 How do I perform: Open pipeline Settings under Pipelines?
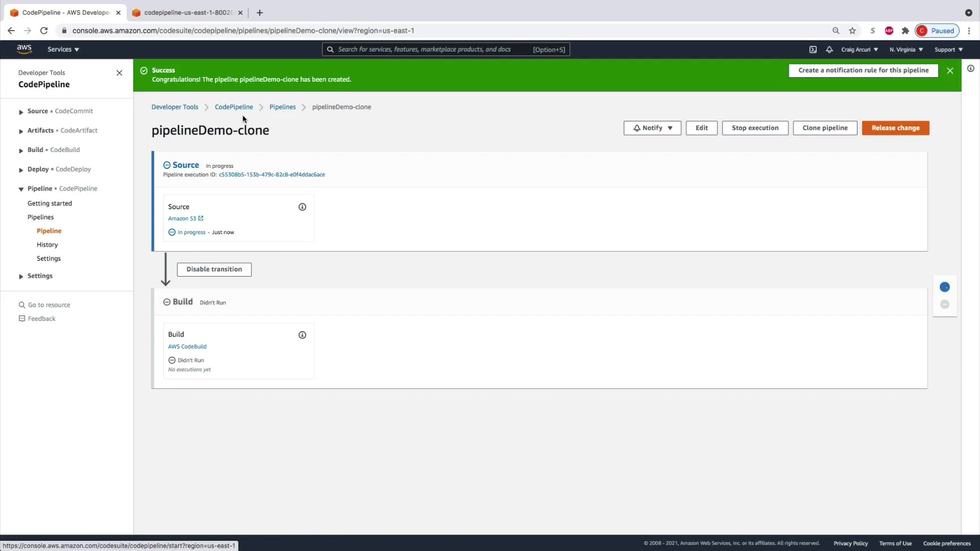click(x=49, y=258)
